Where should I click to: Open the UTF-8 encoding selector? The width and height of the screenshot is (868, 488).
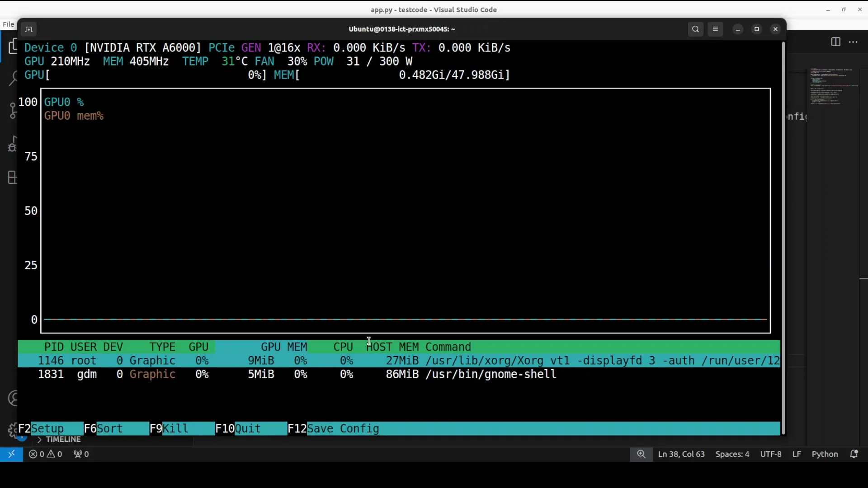[x=770, y=454]
